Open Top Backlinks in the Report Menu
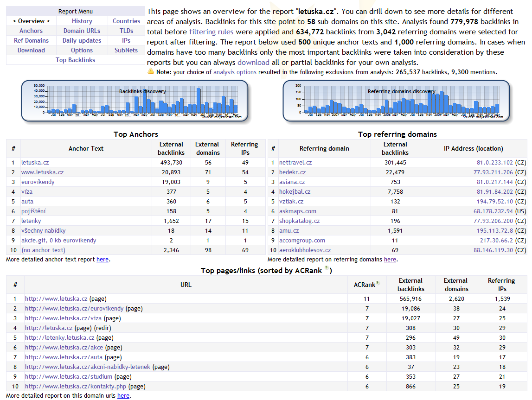The width and height of the screenshot is (532, 400). [x=75, y=60]
